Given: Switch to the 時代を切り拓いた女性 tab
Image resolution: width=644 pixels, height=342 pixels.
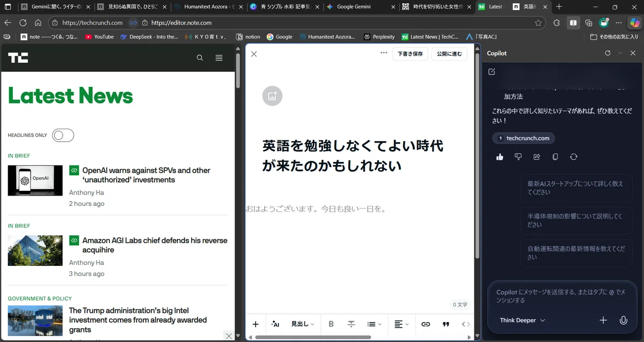Looking at the screenshot, I should [x=436, y=7].
